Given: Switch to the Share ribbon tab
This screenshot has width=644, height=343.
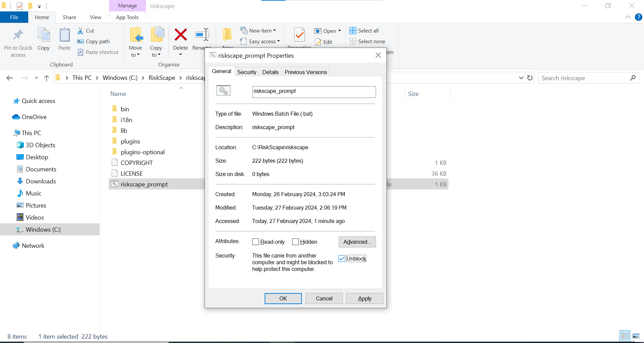Looking at the screenshot, I should click(69, 17).
